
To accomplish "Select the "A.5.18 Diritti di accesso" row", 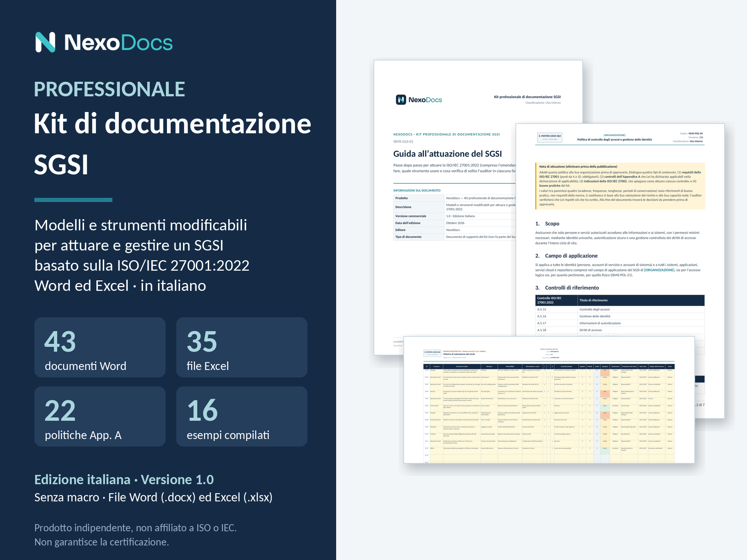I will tap(620, 330).
